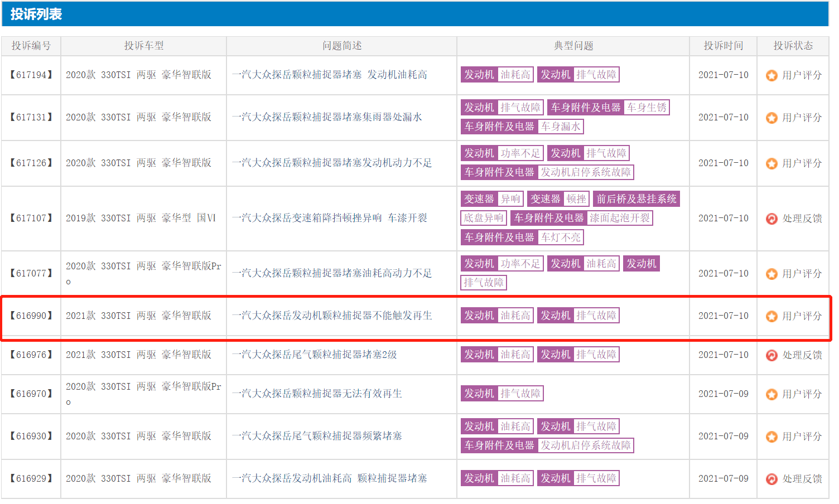Open summary 一汽大众探岳尾气颗粒捕捉器频繁堵塞
Viewport: 839px width, 504px height.
pyautogui.click(x=317, y=436)
